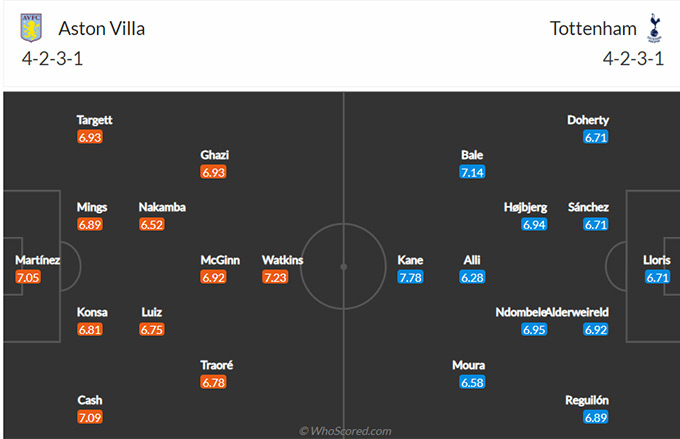Click the Aston Villa club crest
Image resolution: width=680 pixels, height=439 pixels.
tap(32, 29)
